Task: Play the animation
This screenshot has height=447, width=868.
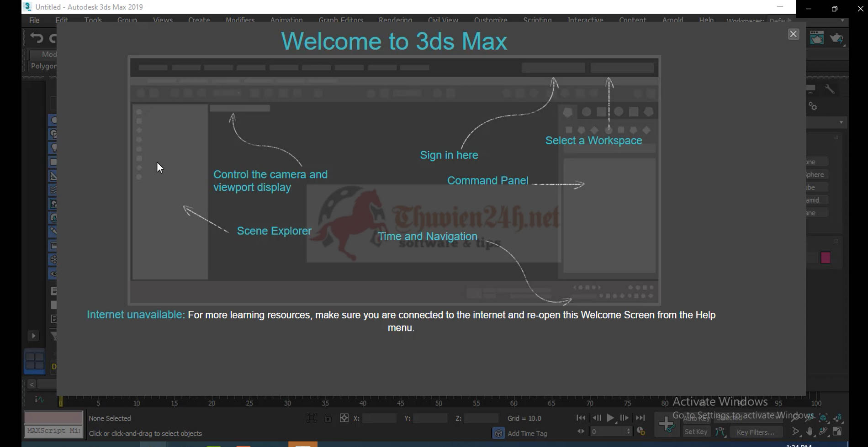Action: click(610, 418)
